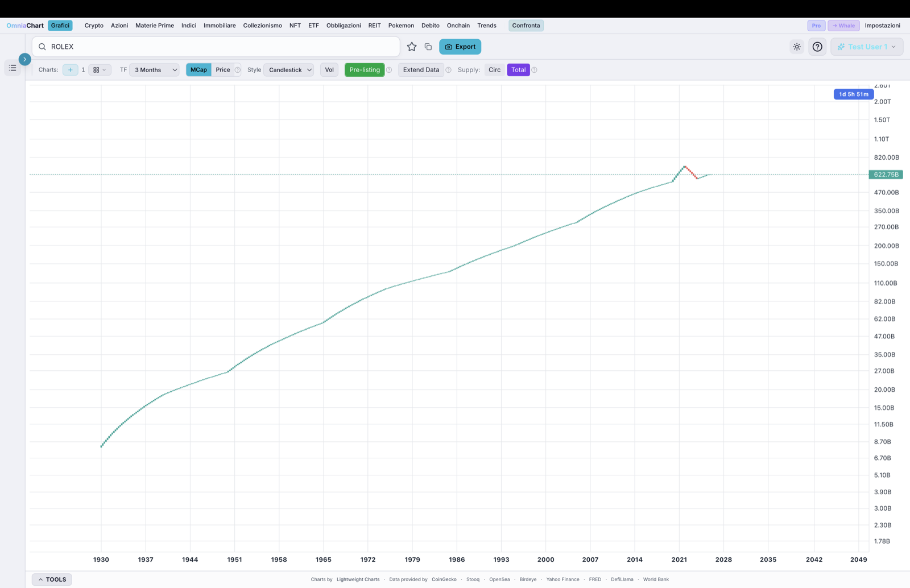Click the OpenSea footer text

click(x=499, y=579)
